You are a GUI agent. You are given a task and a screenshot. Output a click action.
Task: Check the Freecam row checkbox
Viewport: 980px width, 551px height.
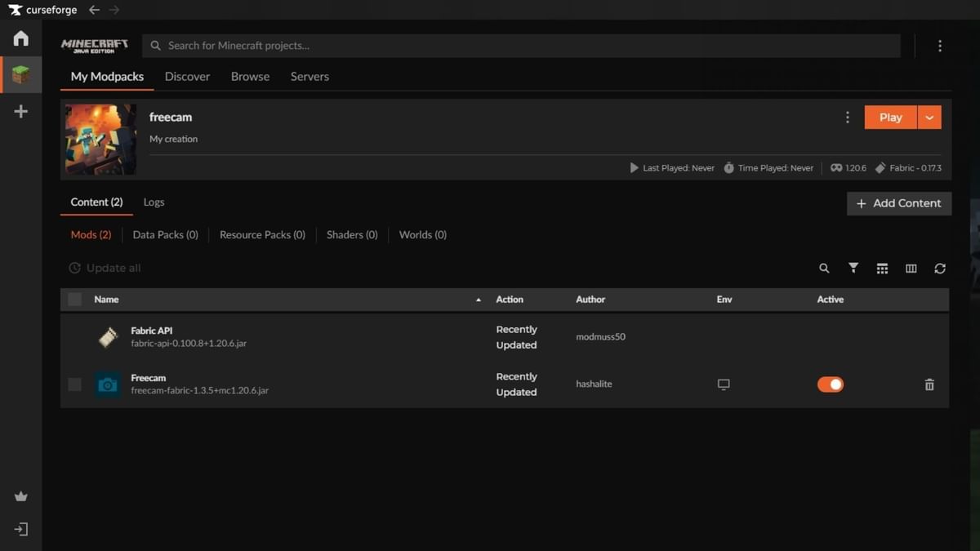[75, 384]
